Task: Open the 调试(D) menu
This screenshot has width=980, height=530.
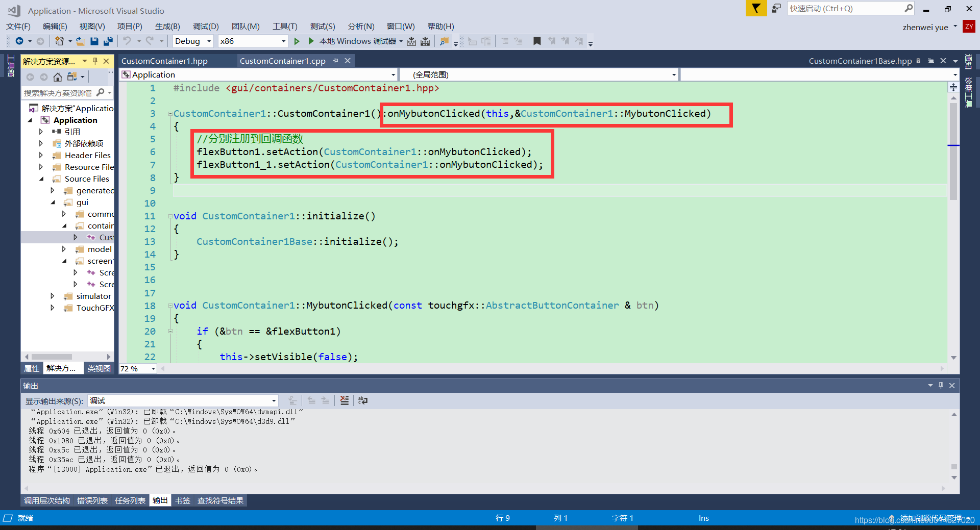Action: 206,26
